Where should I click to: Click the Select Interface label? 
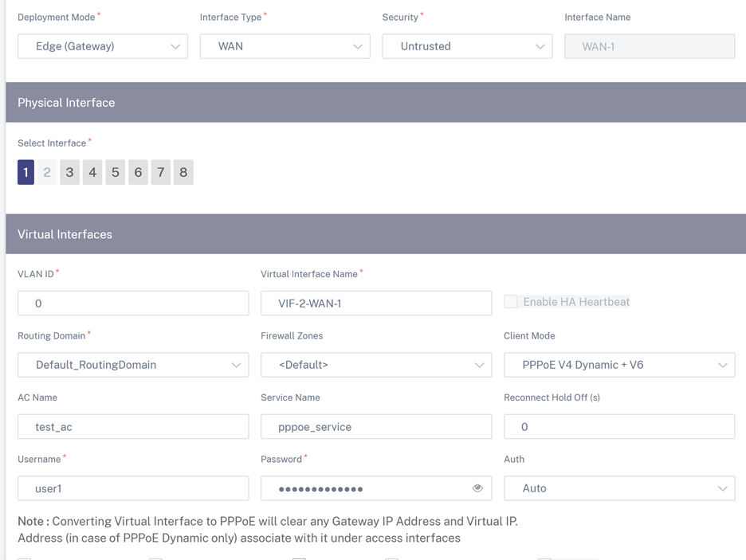52,143
